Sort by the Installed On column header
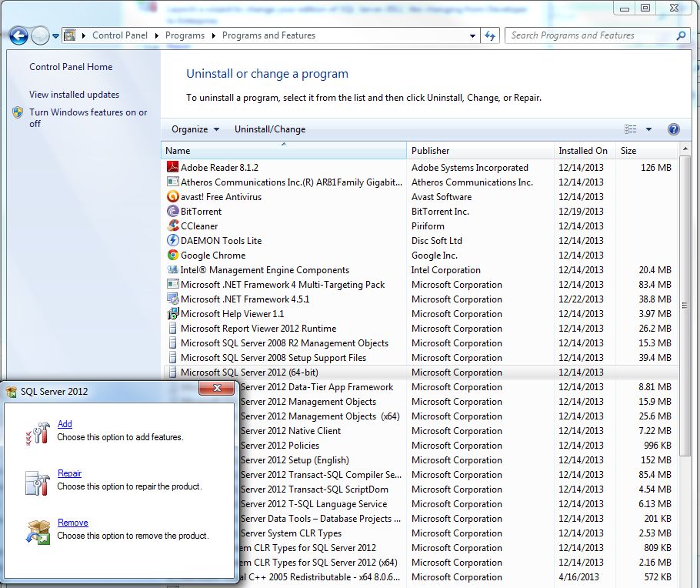Viewport: 700px width, 588px height. (585, 151)
